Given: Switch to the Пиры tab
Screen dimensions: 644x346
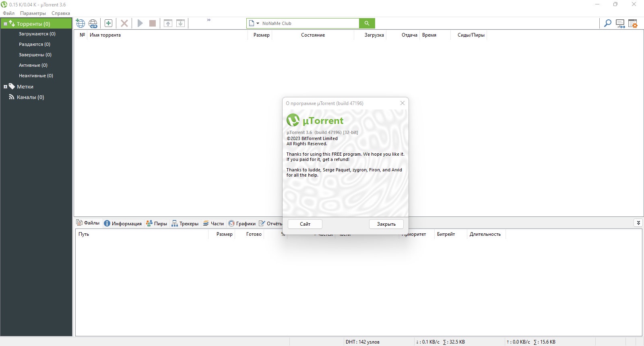Looking at the screenshot, I should click(x=157, y=223).
